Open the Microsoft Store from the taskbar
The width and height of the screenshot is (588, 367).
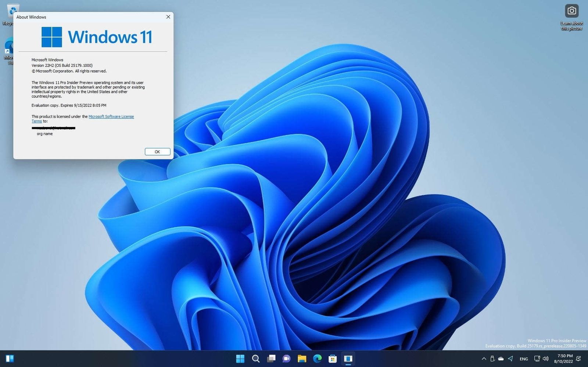(x=333, y=359)
